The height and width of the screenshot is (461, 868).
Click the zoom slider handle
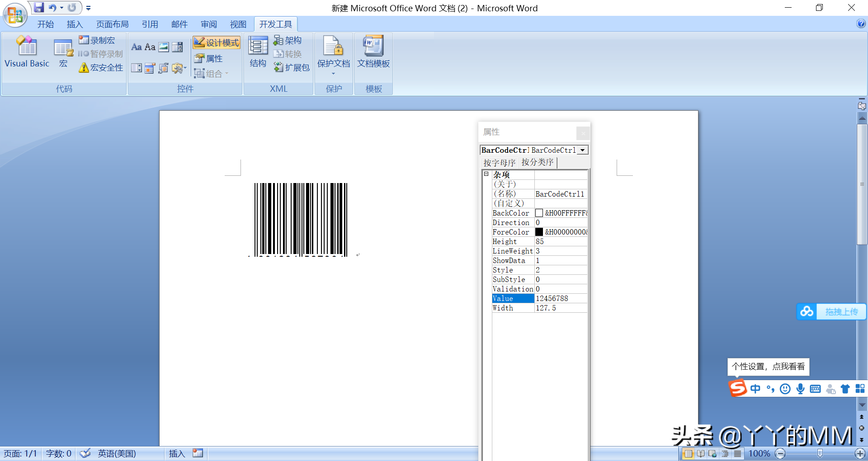click(x=820, y=453)
